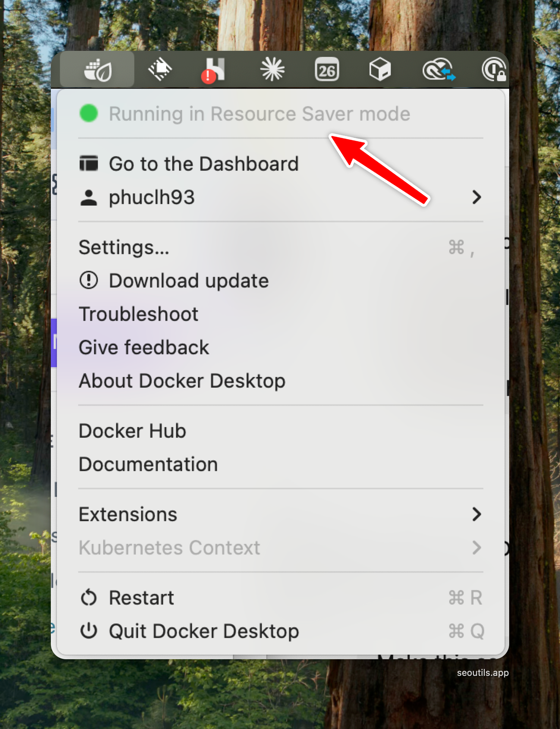
Task: Click the Docker whale menu bar icon
Action: click(x=98, y=70)
